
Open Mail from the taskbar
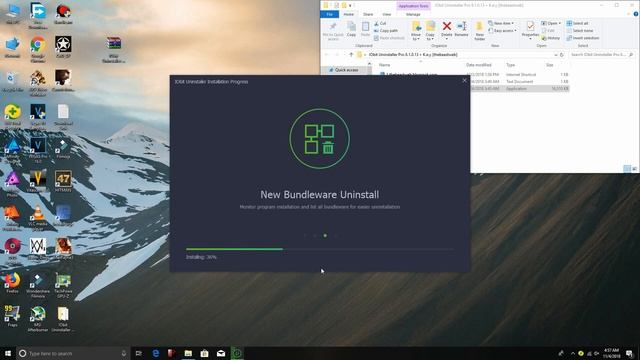tap(221, 353)
